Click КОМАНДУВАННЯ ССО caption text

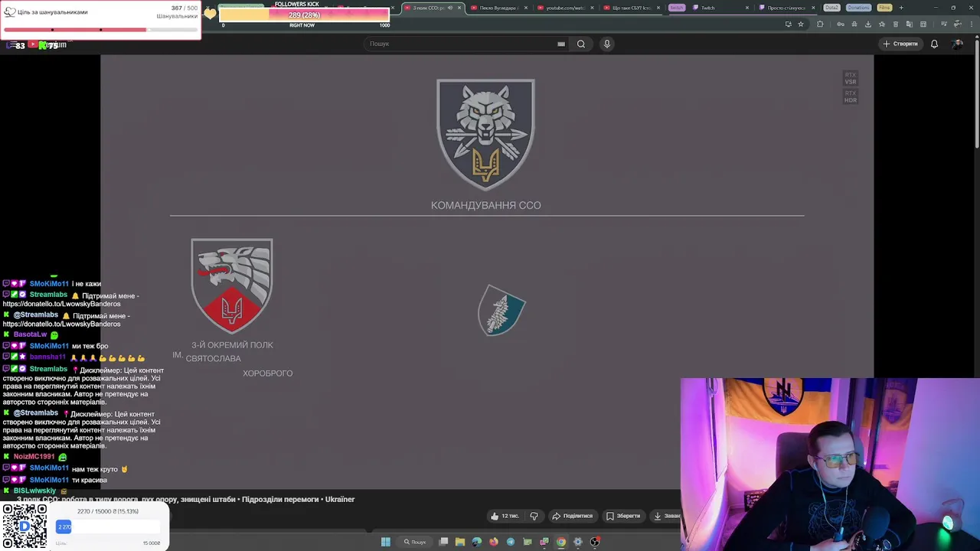pyautogui.click(x=485, y=205)
